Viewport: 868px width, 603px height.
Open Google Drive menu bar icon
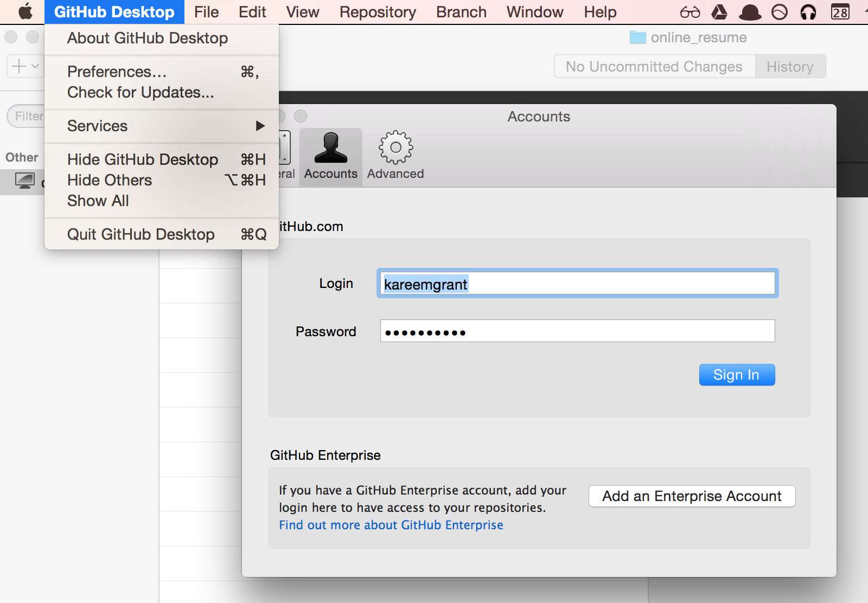point(719,12)
